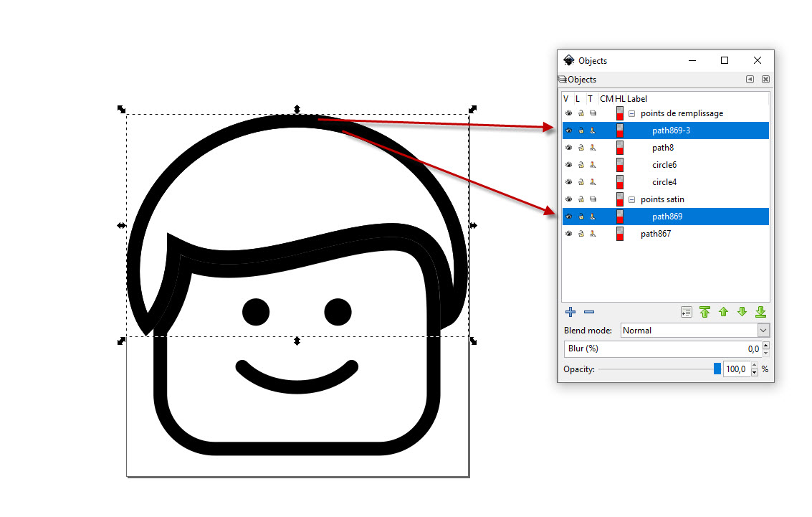Screen dimensions: 812x517
Task: Select the path869-3 row
Action: pos(671,131)
